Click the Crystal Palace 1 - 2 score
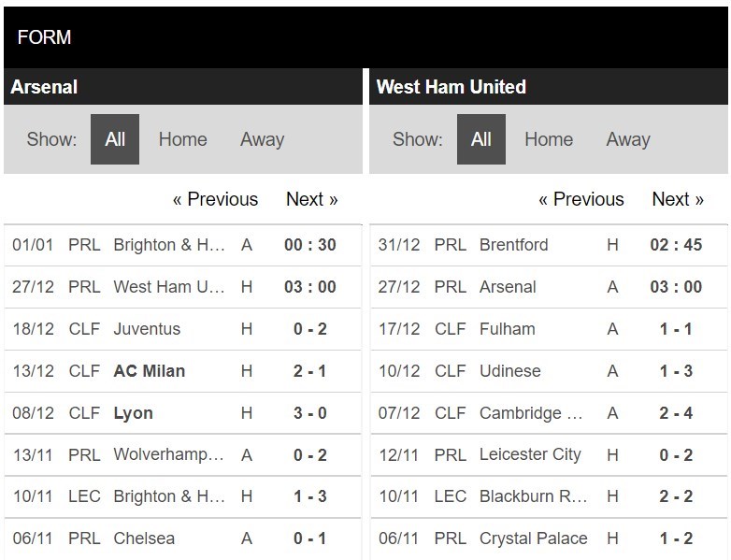 point(674,538)
